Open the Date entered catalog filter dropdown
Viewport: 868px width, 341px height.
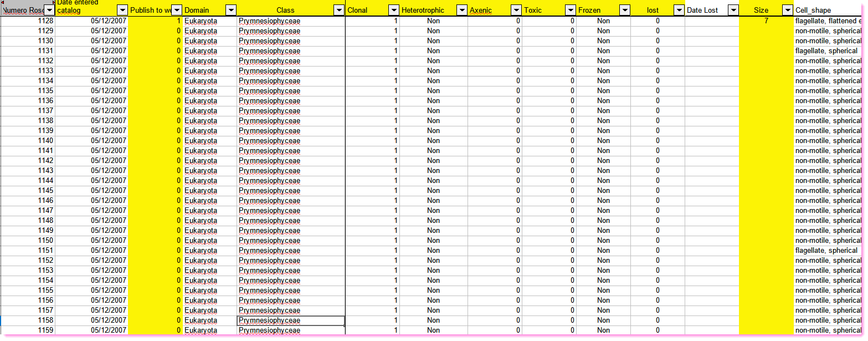[x=122, y=11]
